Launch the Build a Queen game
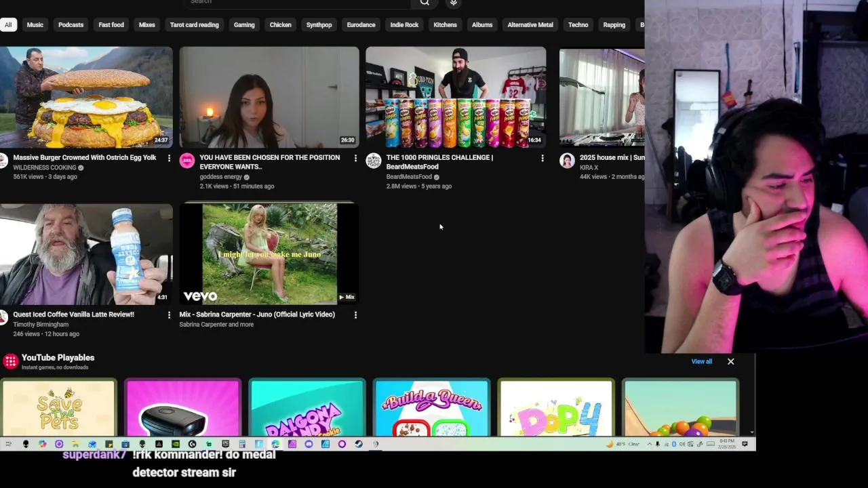868x488 pixels. tap(431, 408)
